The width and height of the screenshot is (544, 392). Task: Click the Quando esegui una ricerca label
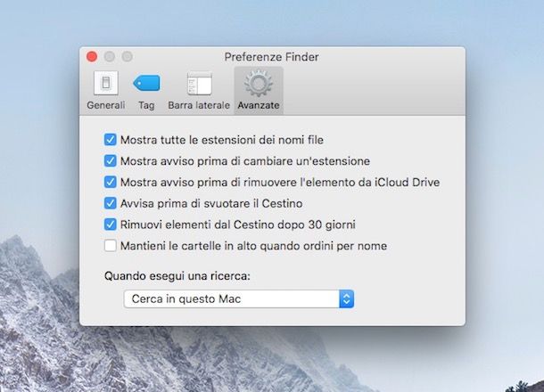[177, 276]
